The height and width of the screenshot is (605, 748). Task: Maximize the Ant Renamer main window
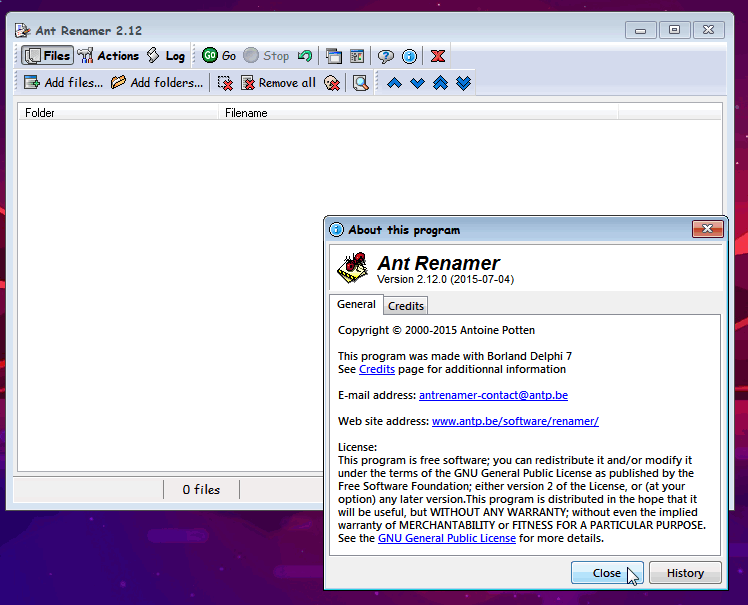pyautogui.click(x=674, y=30)
